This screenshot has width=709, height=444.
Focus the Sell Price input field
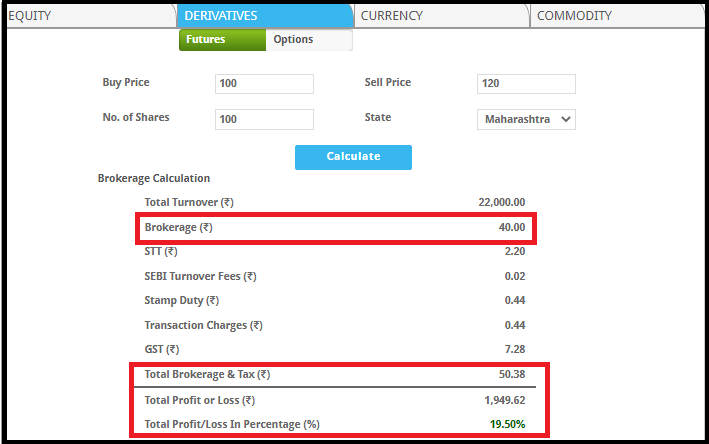[526, 84]
